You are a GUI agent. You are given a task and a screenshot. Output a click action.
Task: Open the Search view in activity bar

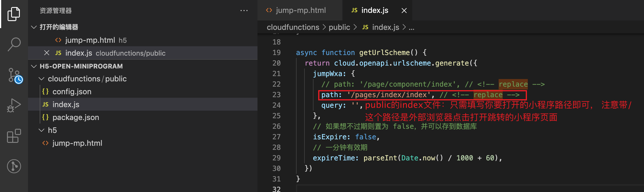tap(14, 44)
